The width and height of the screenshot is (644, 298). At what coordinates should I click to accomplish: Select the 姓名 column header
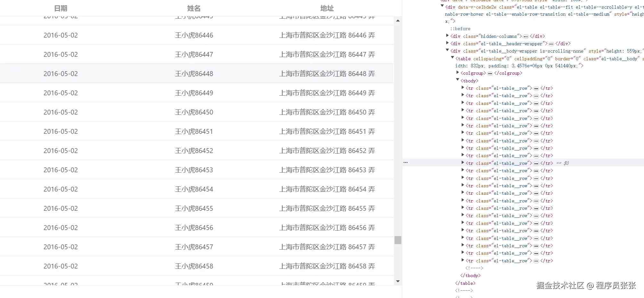coord(194,8)
